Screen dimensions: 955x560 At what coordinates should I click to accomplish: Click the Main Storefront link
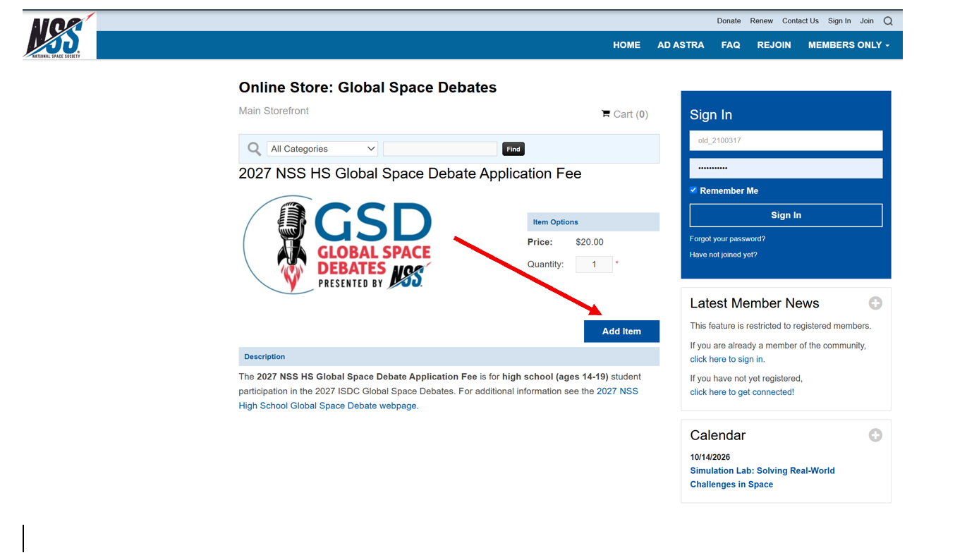[x=274, y=111]
